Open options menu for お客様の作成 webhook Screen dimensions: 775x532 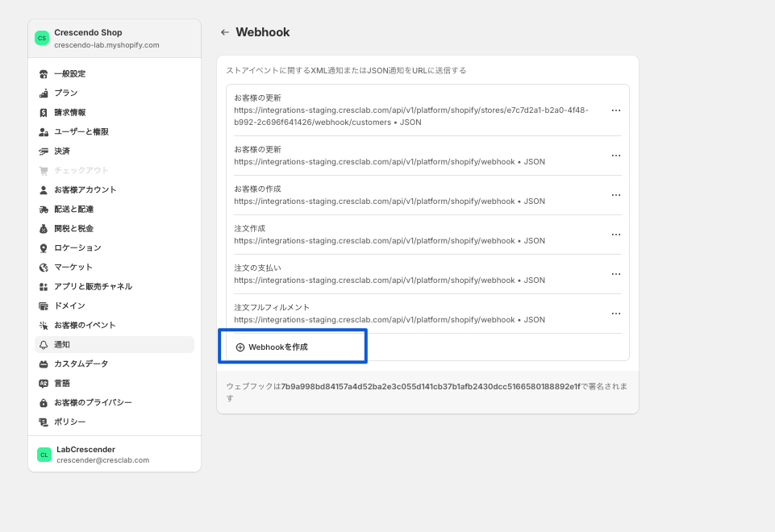tap(616, 195)
